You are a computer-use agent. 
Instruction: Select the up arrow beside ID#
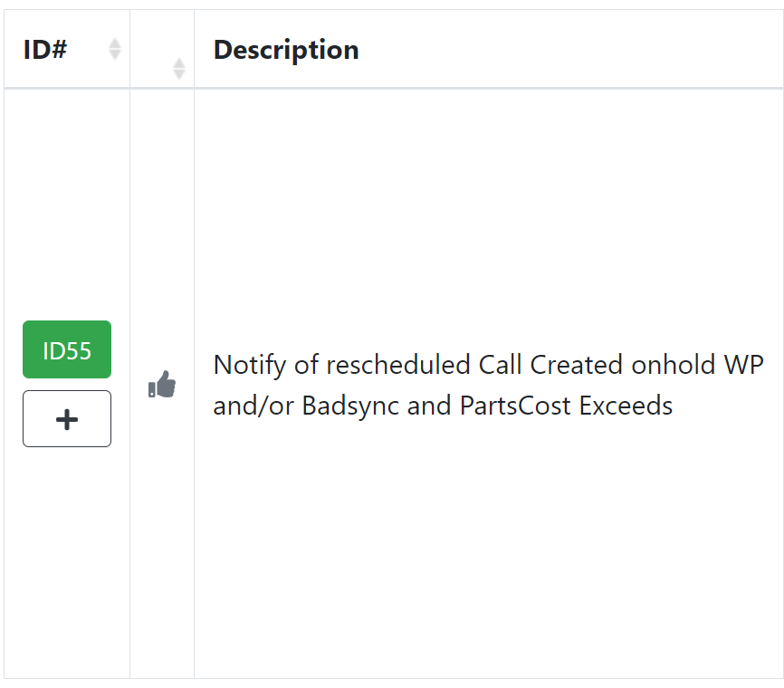click(115, 43)
